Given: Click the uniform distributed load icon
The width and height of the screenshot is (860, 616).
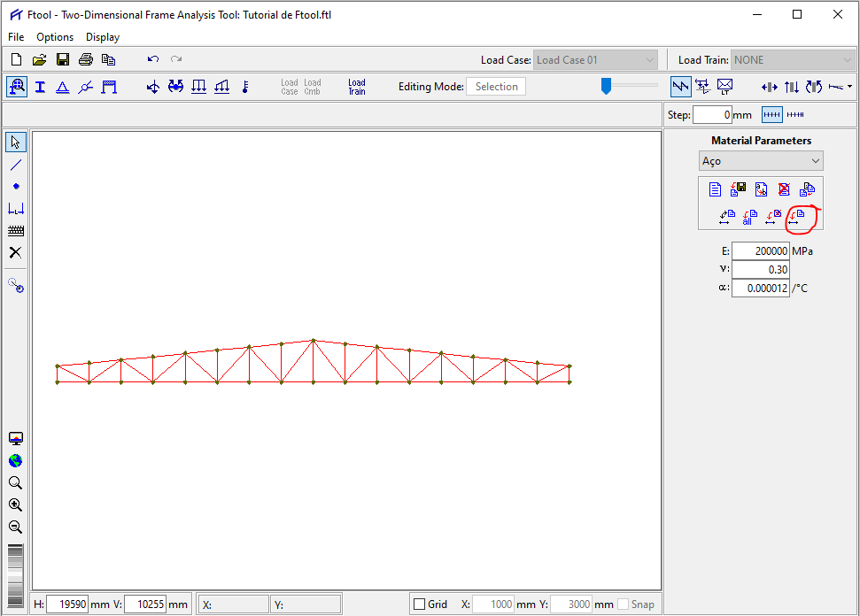Looking at the screenshot, I should (198, 87).
